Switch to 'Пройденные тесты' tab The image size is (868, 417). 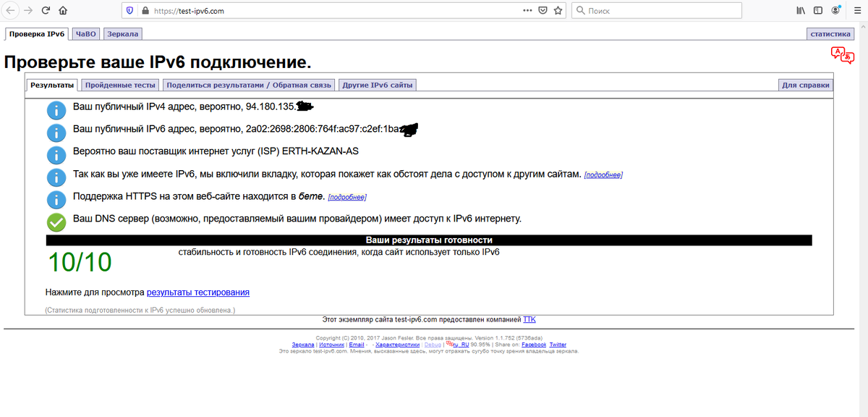click(120, 85)
